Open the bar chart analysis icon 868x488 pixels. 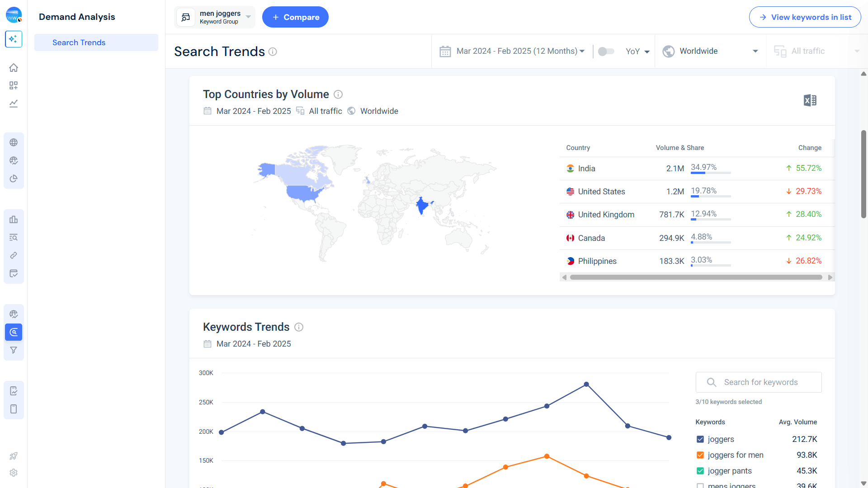14,220
